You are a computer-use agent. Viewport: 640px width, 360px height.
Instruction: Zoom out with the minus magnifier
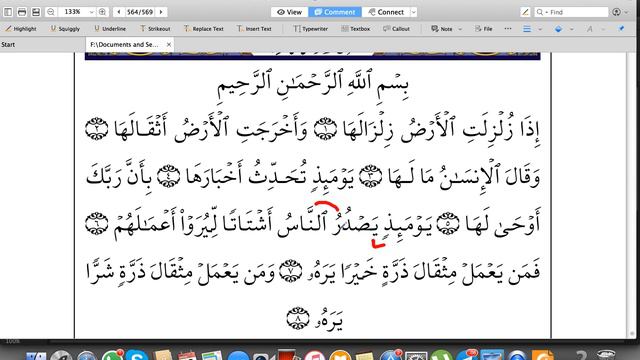point(51,12)
